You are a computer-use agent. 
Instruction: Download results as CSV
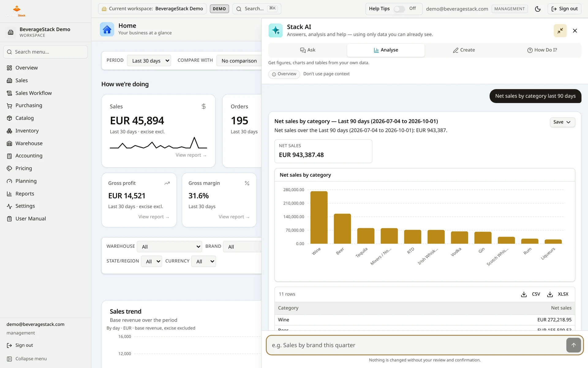click(530, 294)
